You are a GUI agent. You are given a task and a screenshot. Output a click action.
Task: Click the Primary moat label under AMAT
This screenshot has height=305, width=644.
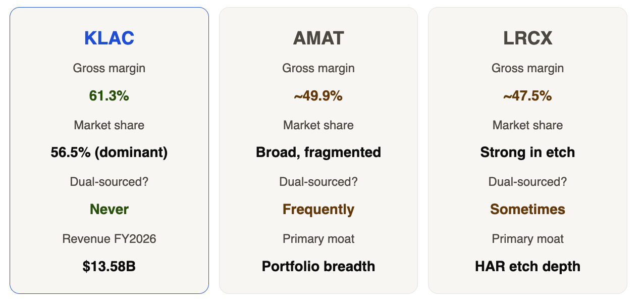[318, 238]
